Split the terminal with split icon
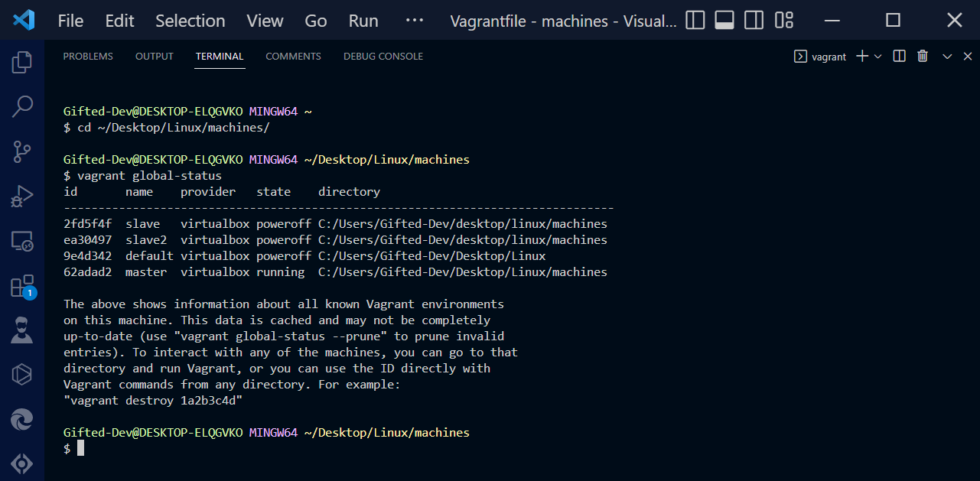Image resolution: width=980 pixels, height=481 pixels. [x=900, y=56]
